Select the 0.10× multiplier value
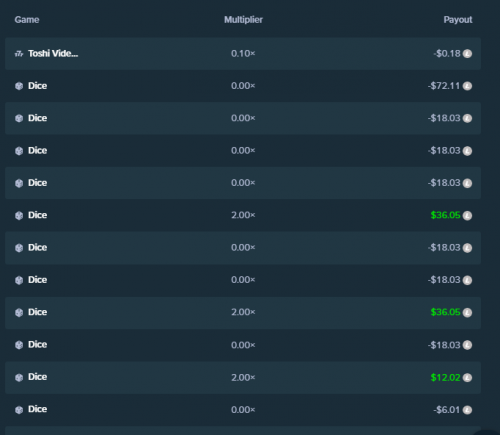The width and height of the screenshot is (500, 435). [x=243, y=53]
